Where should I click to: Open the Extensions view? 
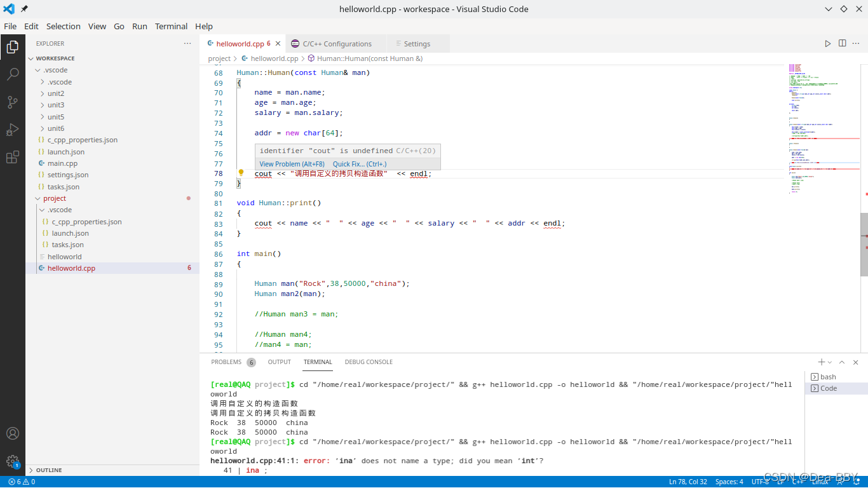[13, 158]
